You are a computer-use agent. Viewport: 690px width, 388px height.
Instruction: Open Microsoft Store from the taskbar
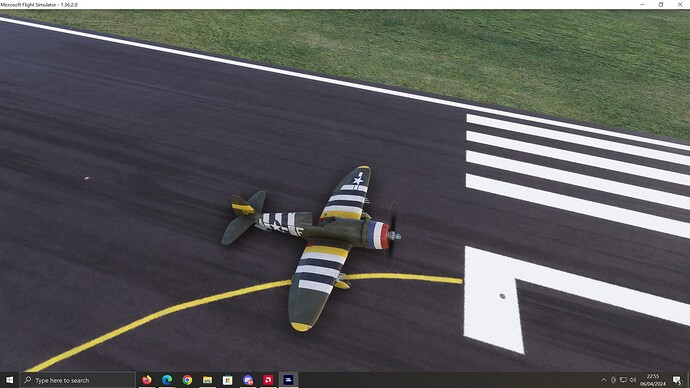coord(228,380)
